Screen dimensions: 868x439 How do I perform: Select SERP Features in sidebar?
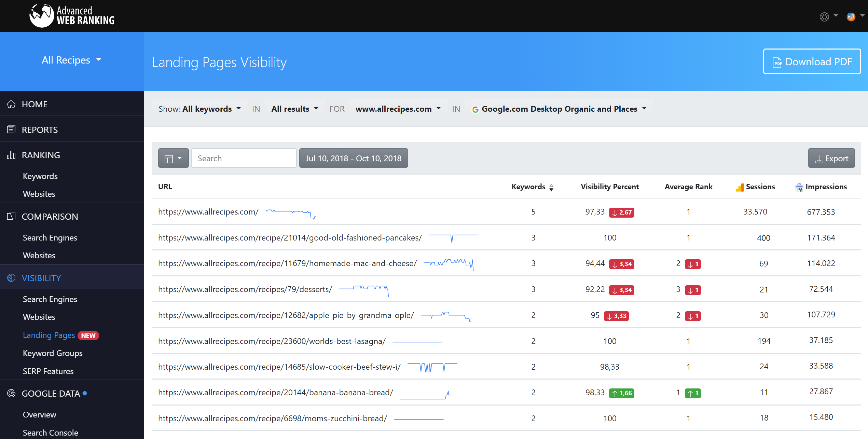[48, 371]
